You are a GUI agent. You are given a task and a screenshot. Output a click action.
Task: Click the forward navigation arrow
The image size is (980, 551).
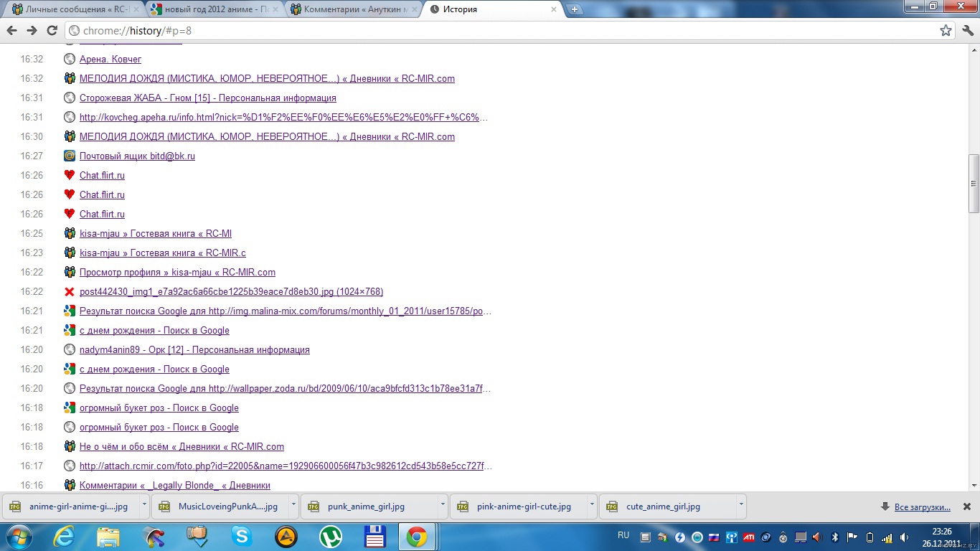click(32, 30)
